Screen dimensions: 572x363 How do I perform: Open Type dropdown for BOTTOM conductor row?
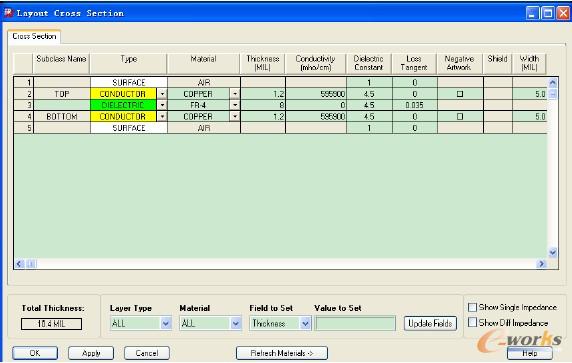(x=162, y=117)
